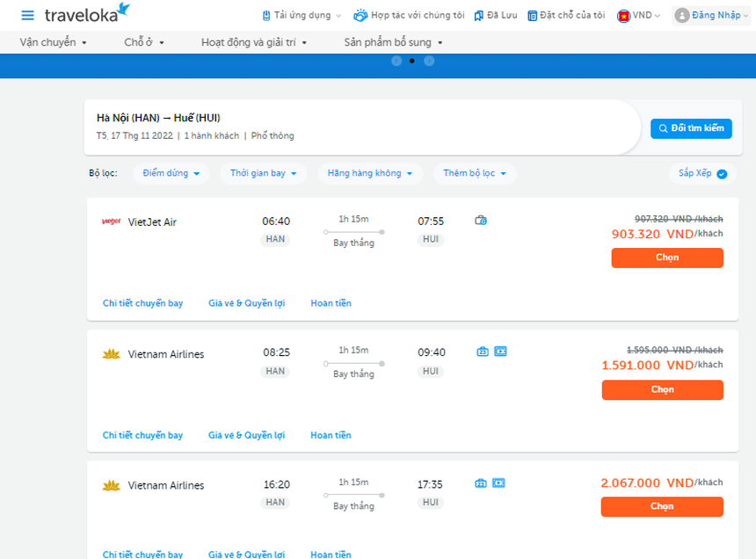Expand the Hãng hàng không filter
This screenshot has width=756, height=559.
pyautogui.click(x=369, y=173)
